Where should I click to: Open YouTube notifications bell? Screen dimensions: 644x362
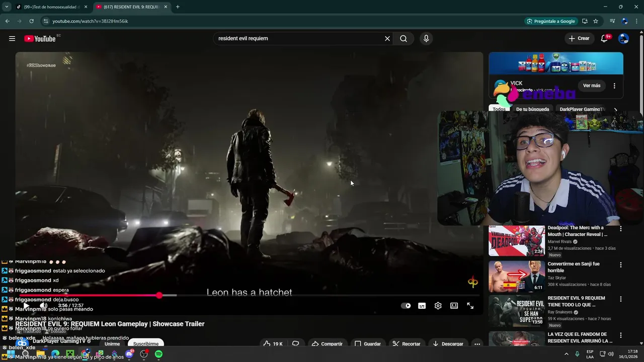click(x=605, y=39)
